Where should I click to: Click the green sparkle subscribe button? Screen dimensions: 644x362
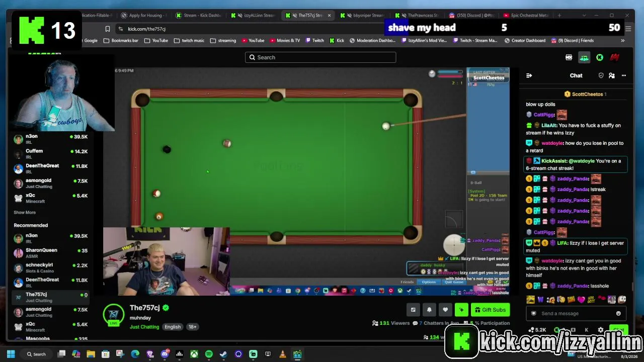point(461,310)
